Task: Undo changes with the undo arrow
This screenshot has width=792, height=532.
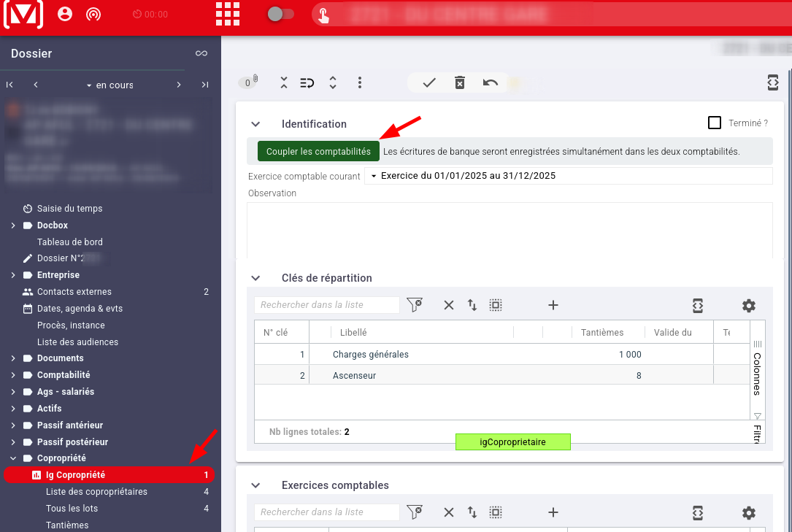Action: point(490,82)
